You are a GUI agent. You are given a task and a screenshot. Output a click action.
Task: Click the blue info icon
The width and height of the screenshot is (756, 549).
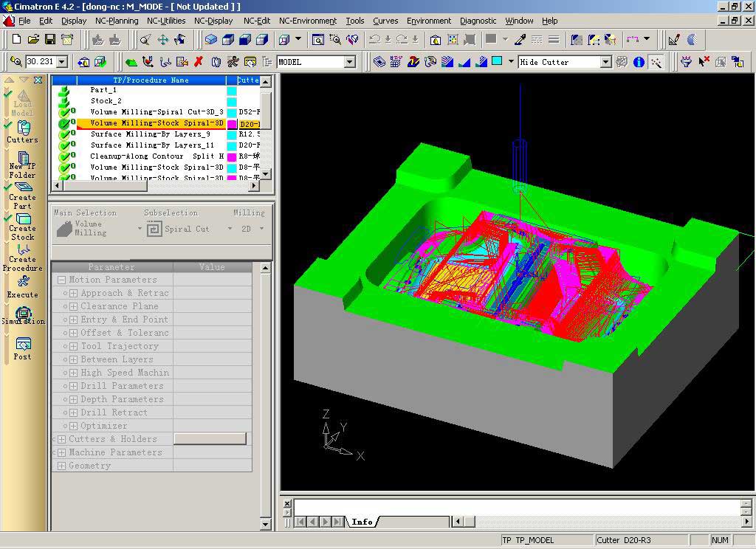click(639, 62)
